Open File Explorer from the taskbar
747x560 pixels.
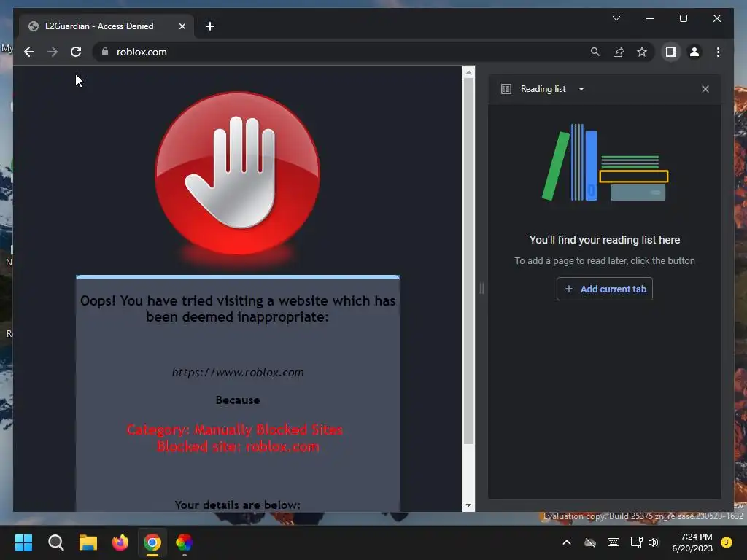(x=88, y=542)
